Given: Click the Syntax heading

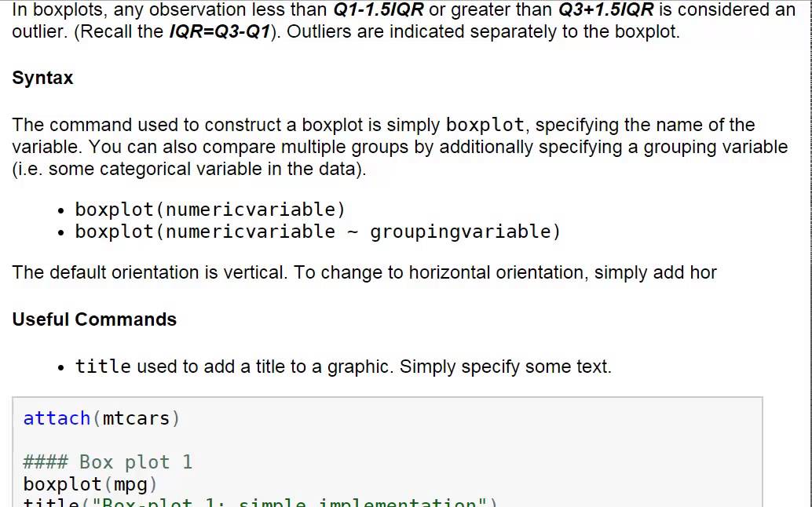Looking at the screenshot, I should coord(42,78).
